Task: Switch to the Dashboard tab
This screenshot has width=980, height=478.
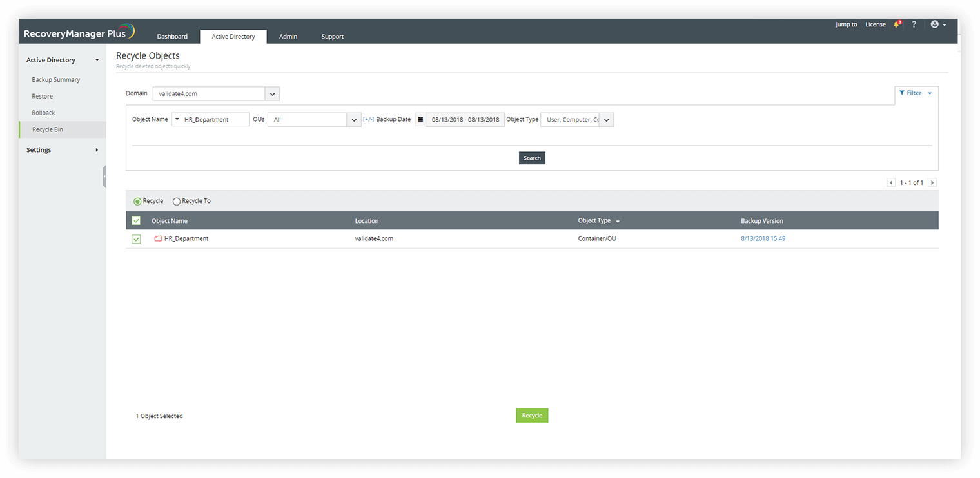Action: point(172,37)
